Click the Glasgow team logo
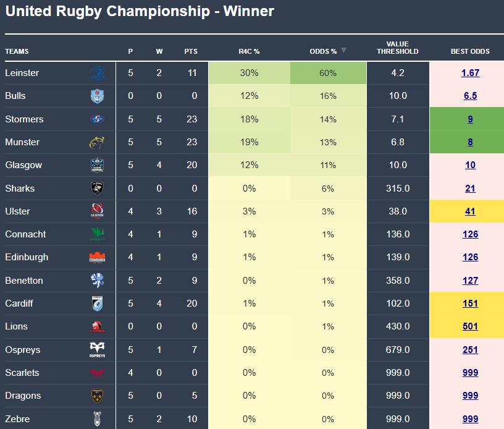This screenshot has width=504, height=429. coord(97,165)
